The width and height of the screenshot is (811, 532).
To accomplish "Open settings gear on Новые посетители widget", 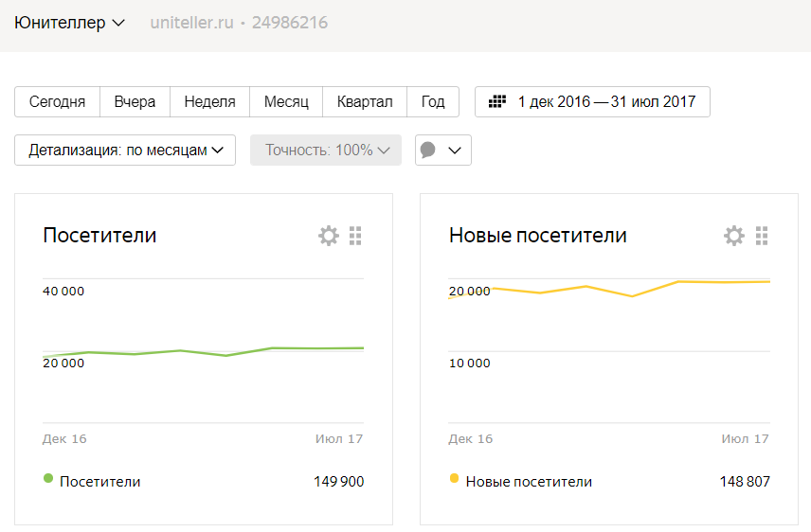I will point(734,236).
